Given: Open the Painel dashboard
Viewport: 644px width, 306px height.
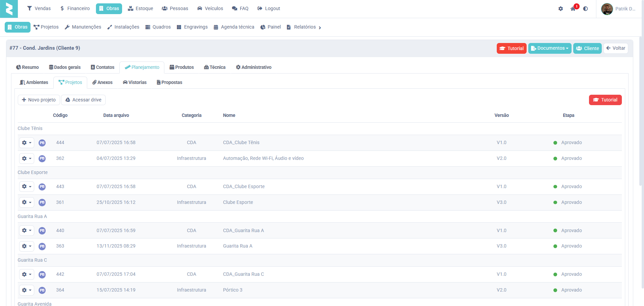Looking at the screenshot, I should pos(270,27).
